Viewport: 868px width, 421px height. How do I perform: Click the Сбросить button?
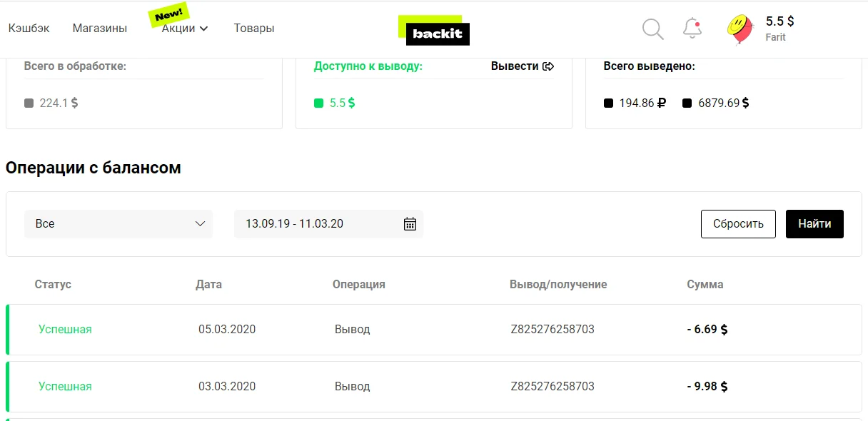738,224
